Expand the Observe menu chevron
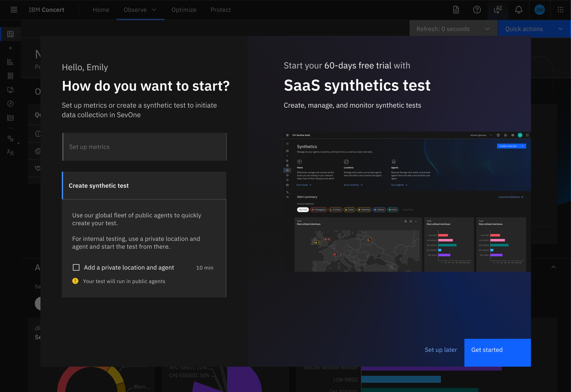Viewport: 571px width, 392px height. (x=154, y=10)
